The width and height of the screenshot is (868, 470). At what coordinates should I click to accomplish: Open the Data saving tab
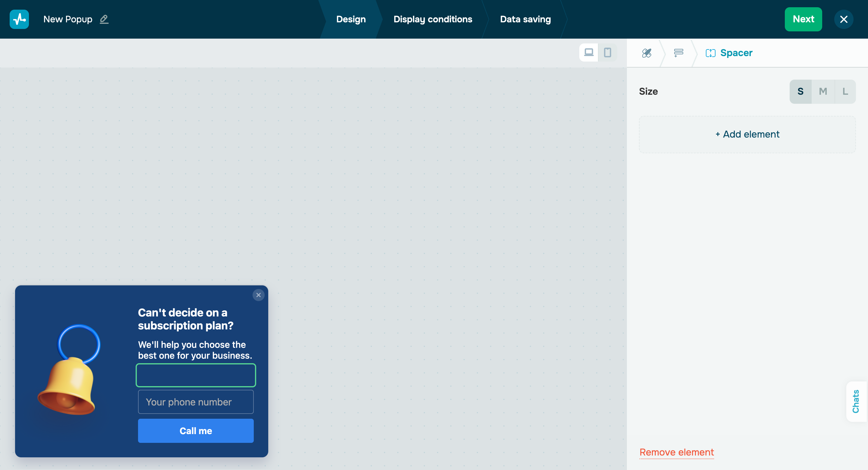coord(525,19)
